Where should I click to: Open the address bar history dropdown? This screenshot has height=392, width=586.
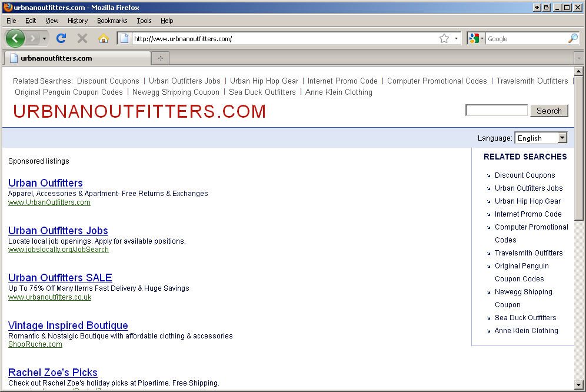point(456,38)
